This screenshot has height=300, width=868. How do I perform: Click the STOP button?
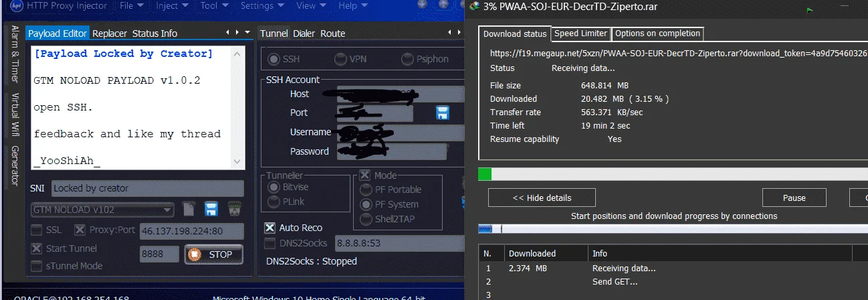pos(213,254)
